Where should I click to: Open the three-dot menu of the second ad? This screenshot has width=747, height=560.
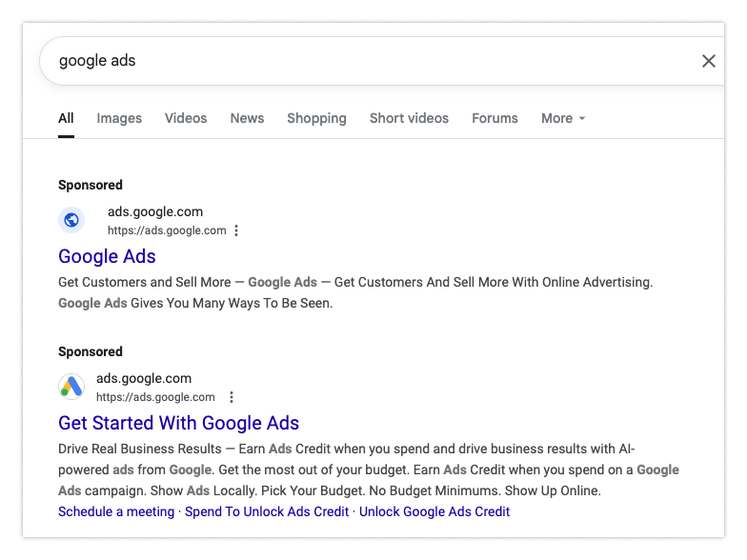tap(231, 397)
